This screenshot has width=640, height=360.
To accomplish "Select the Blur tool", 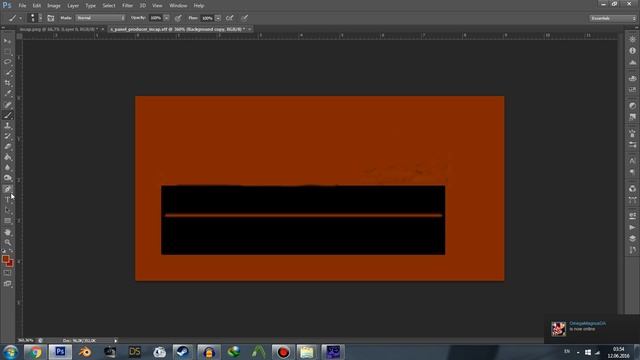I will (7, 168).
